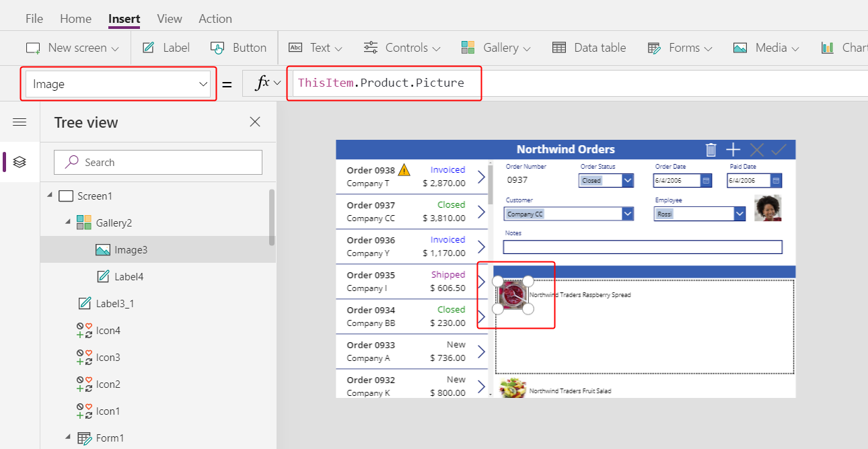Open the Order Date calendar picker icon
Screen dimensions: 868x449
click(x=706, y=180)
